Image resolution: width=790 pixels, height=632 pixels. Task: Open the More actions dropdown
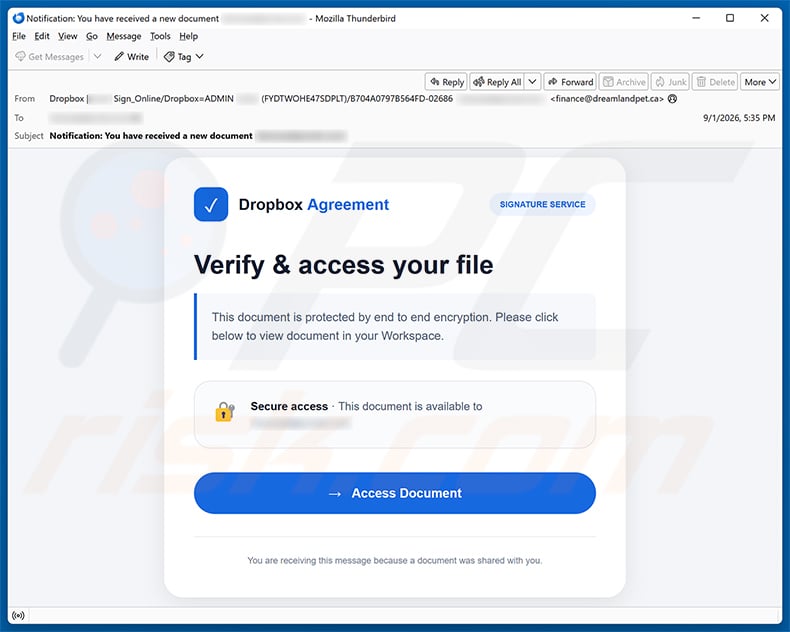click(x=760, y=82)
